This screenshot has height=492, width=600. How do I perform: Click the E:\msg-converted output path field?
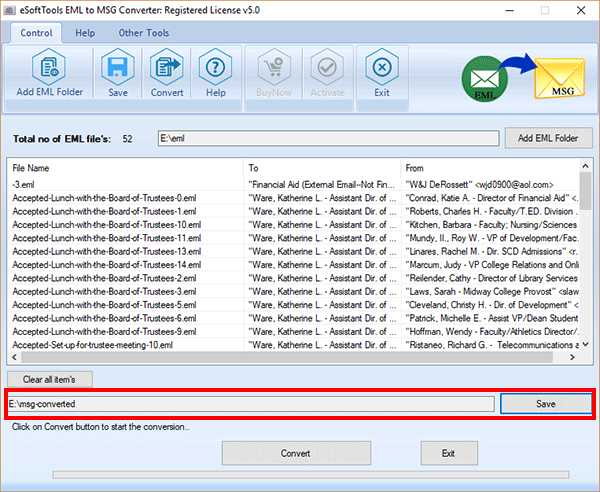(251, 404)
